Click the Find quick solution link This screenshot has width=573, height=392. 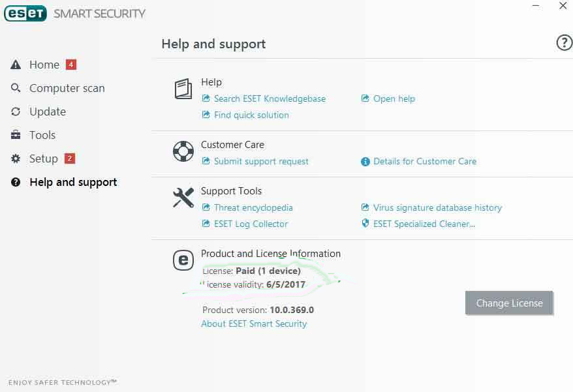pyautogui.click(x=251, y=115)
